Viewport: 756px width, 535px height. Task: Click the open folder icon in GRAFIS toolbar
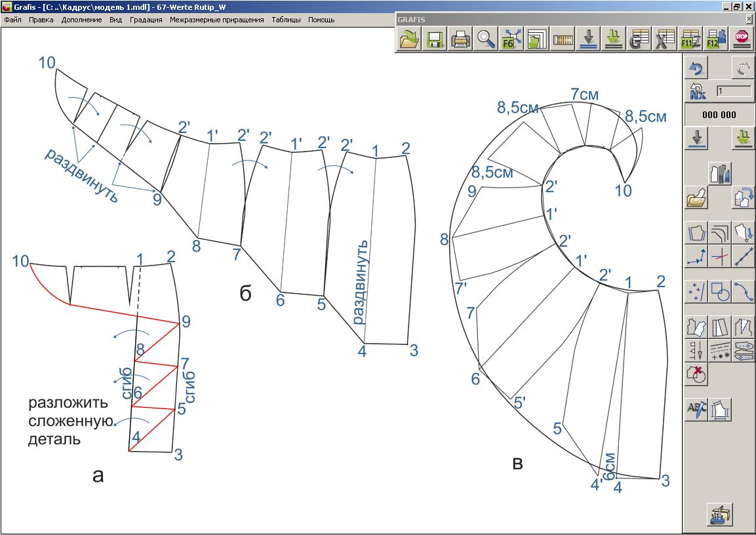coord(410,40)
